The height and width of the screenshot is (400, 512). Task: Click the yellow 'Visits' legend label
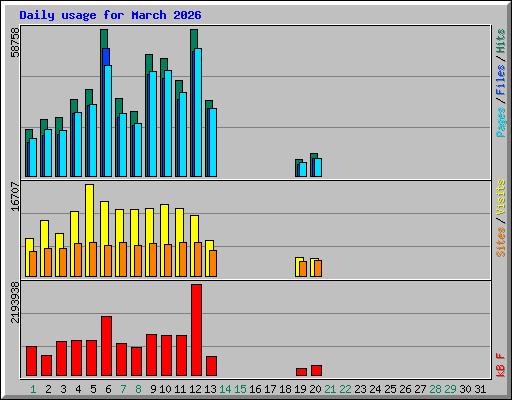pos(500,198)
